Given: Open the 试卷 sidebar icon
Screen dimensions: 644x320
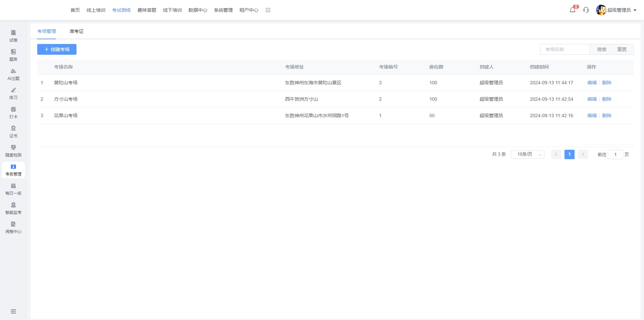Looking at the screenshot, I should tap(13, 33).
